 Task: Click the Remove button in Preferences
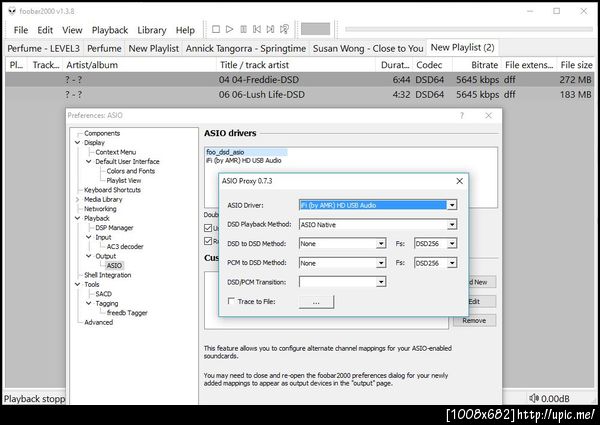(x=474, y=321)
